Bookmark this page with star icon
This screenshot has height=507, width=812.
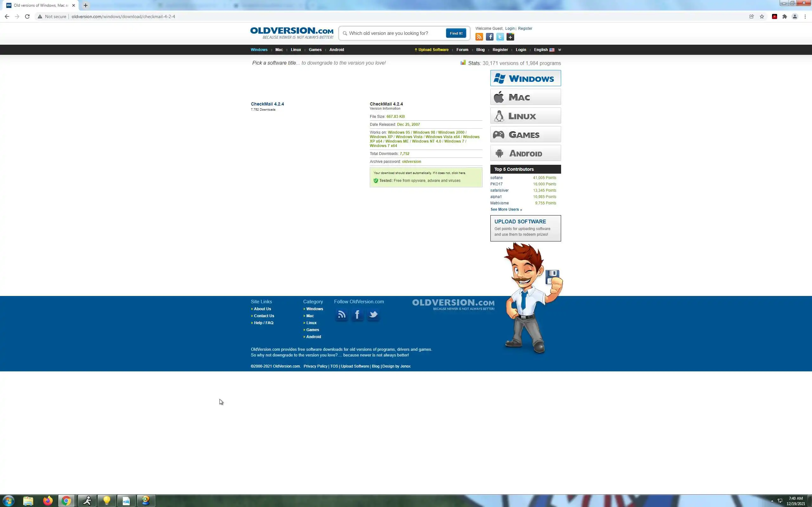(x=762, y=16)
